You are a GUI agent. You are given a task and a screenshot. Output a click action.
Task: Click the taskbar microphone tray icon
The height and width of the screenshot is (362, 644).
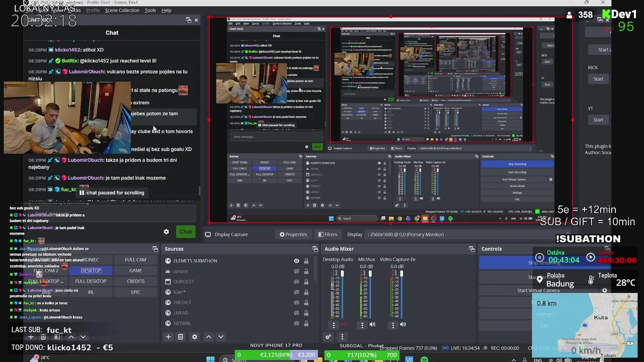tap(525, 360)
